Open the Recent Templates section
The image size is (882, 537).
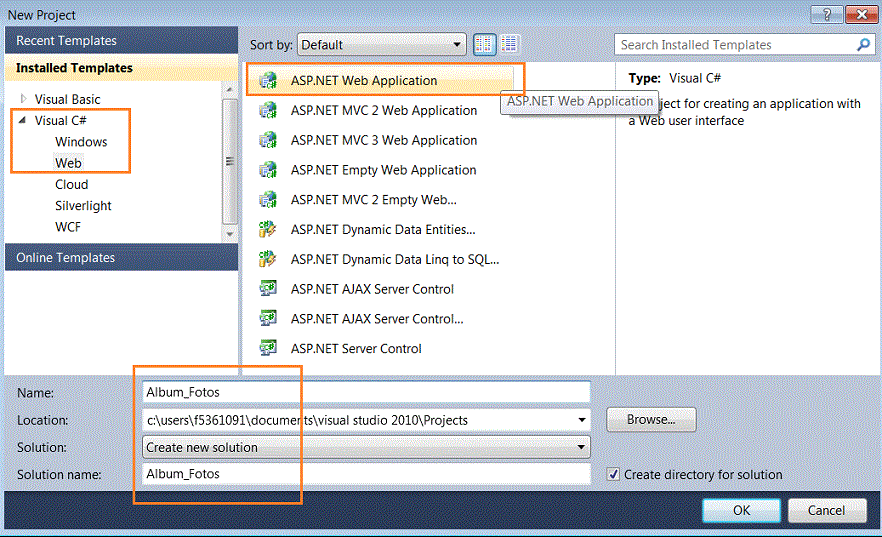pos(122,40)
